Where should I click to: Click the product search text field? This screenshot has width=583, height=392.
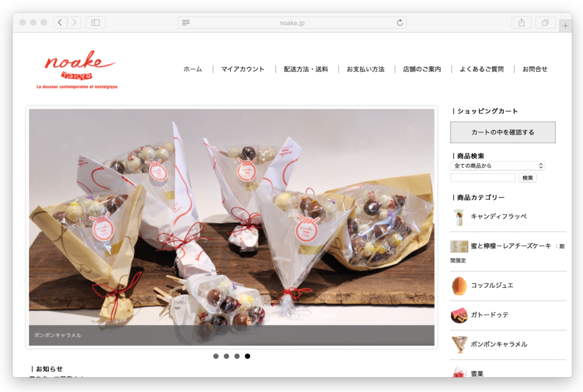[483, 178]
